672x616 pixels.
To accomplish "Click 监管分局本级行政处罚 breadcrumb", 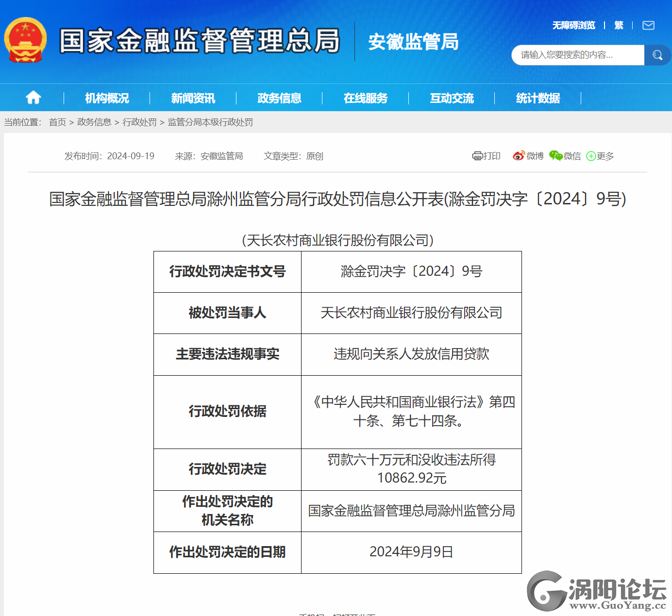I will tap(210, 122).
